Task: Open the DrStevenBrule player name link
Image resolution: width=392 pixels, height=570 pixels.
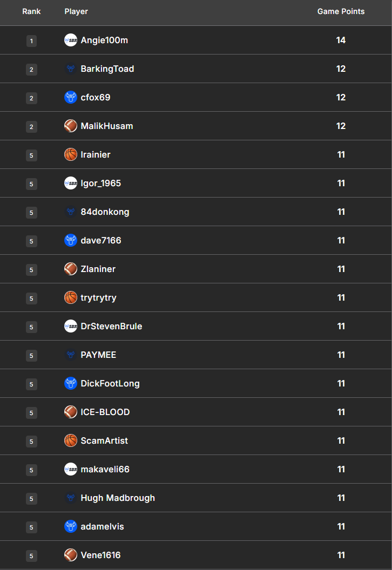Action: [111, 326]
